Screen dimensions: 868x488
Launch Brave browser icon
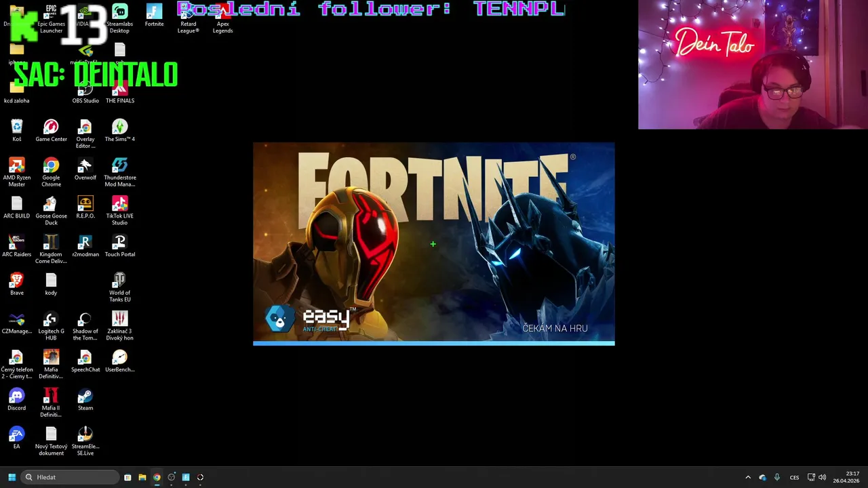coord(17,285)
